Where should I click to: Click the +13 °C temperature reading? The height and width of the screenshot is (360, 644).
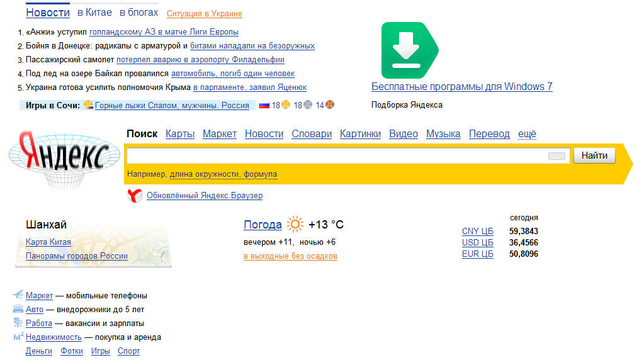point(325,225)
